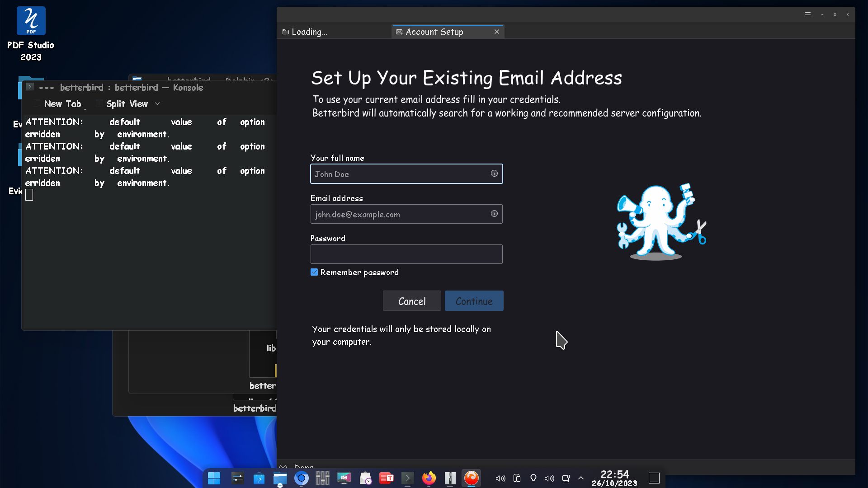Image resolution: width=868 pixels, height=488 pixels.
Task: Click the Konsole terminal window icon
Action: click(30, 87)
